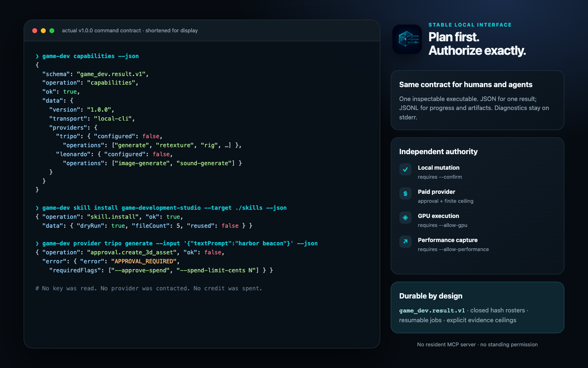588x368 pixels.
Task: Click the 'approval + finite ceiling' note
Action: (445, 201)
